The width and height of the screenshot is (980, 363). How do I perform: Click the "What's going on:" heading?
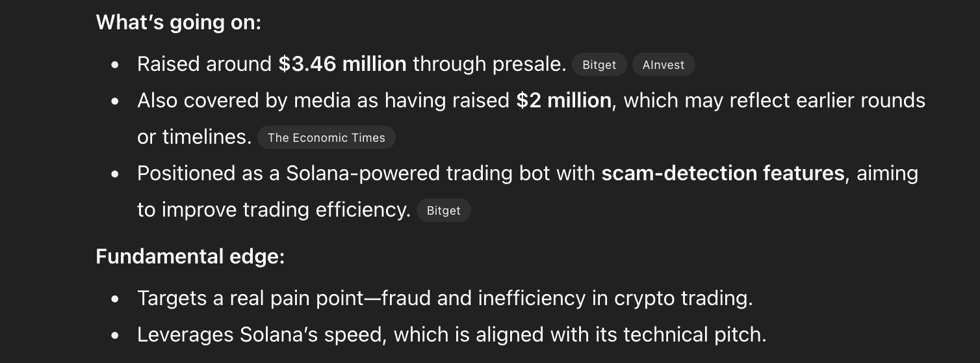pyautogui.click(x=178, y=23)
